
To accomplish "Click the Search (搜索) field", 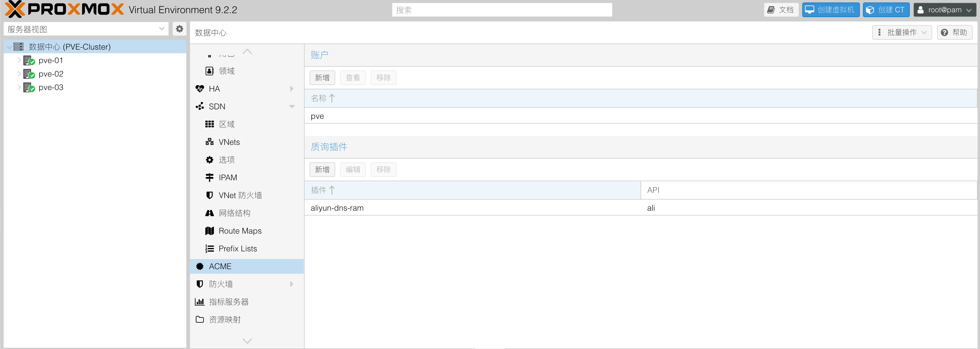I will pyautogui.click(x=502, y=10).
